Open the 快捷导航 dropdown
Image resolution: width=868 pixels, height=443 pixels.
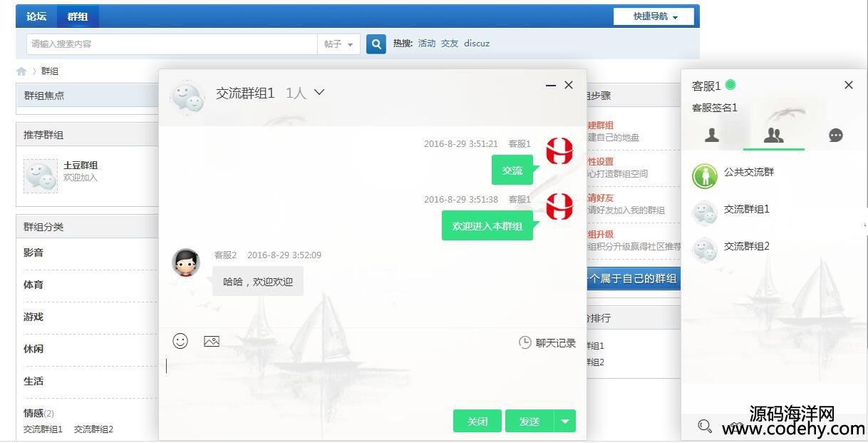(x=653, y=16)
